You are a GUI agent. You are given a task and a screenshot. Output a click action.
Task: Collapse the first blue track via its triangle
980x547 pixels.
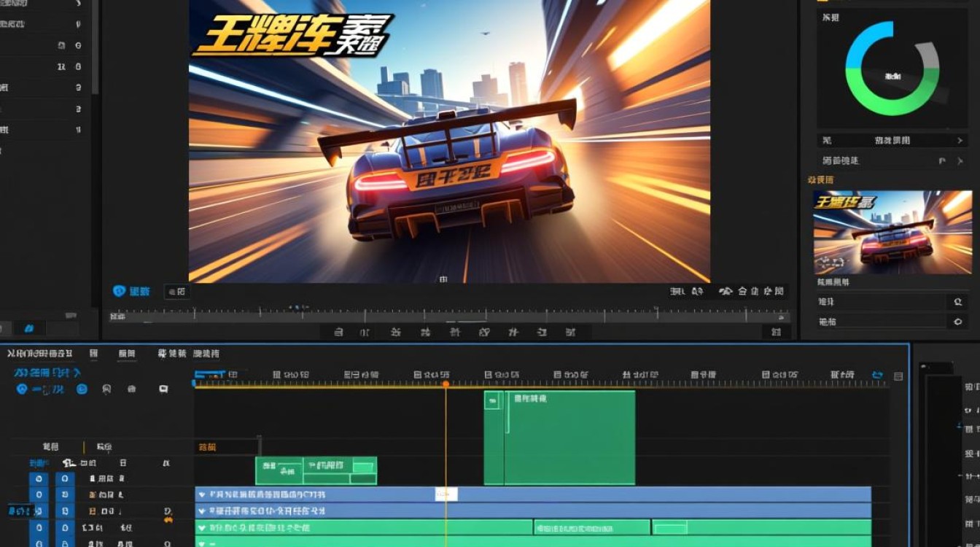pos(202,494)
